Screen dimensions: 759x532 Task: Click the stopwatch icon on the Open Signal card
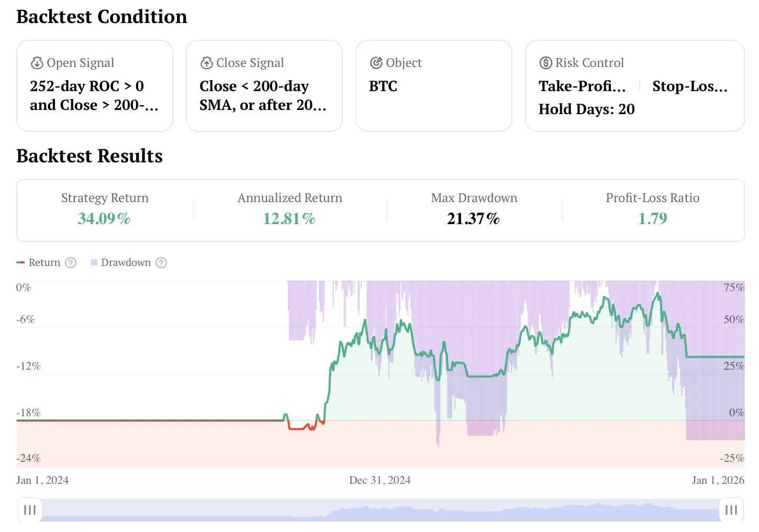(37, 62)
